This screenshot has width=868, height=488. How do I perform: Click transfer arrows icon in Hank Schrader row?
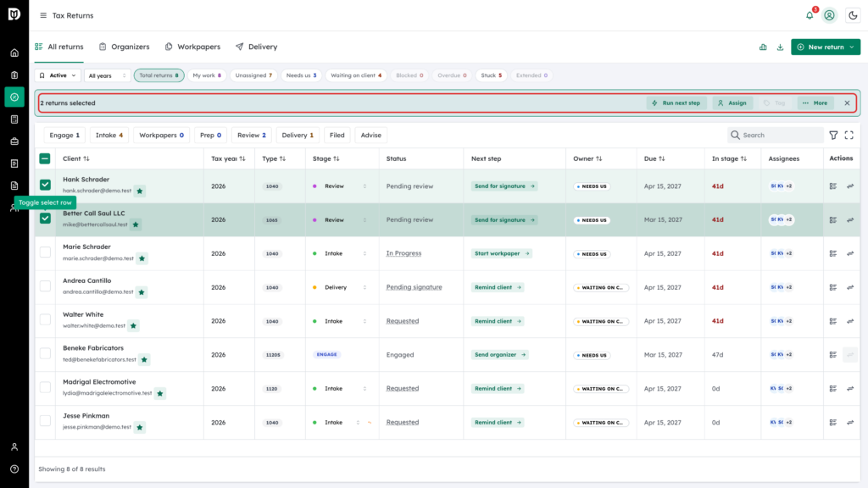850,186
